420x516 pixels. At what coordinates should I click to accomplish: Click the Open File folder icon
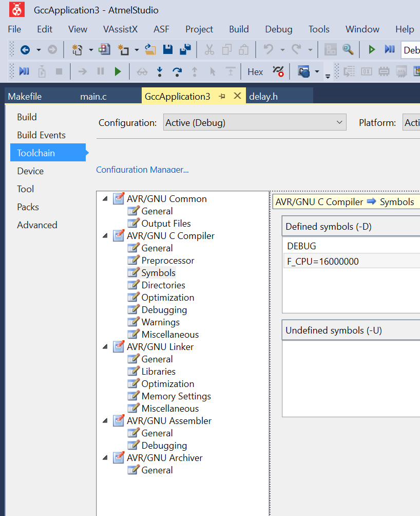coord(150,50)
